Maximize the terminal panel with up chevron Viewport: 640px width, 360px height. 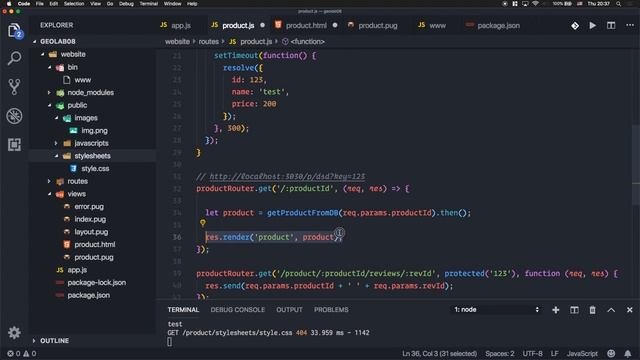point(611,310)
